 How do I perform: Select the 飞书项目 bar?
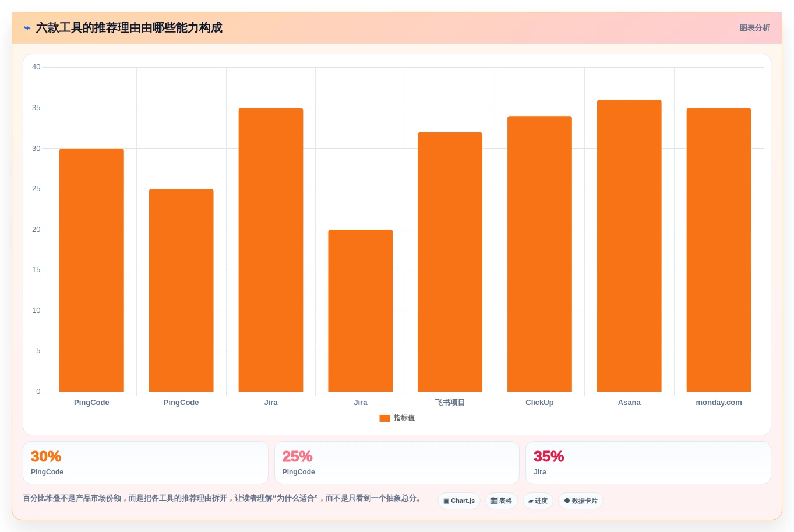[x=450, y=262]
